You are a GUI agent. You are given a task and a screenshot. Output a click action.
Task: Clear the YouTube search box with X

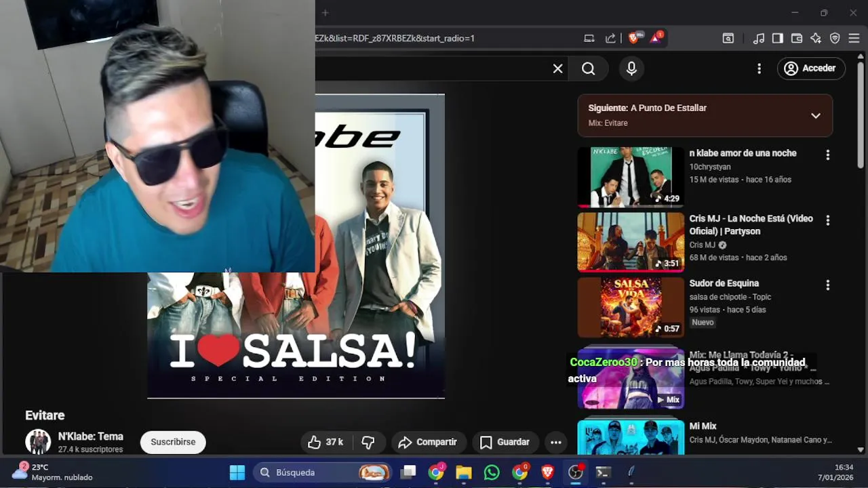[557, 68]
